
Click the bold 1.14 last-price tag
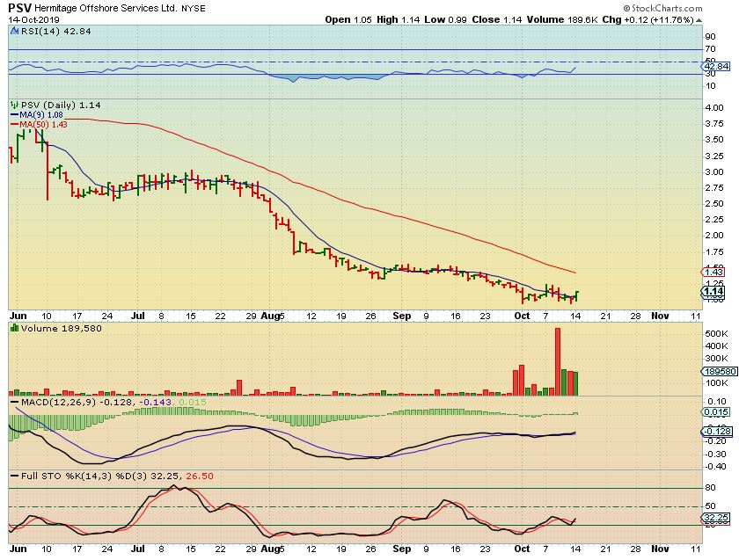713,292
